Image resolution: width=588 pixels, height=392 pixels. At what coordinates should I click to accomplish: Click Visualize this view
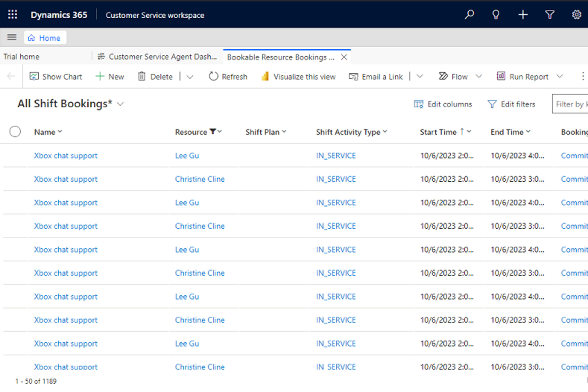(298, 77)
